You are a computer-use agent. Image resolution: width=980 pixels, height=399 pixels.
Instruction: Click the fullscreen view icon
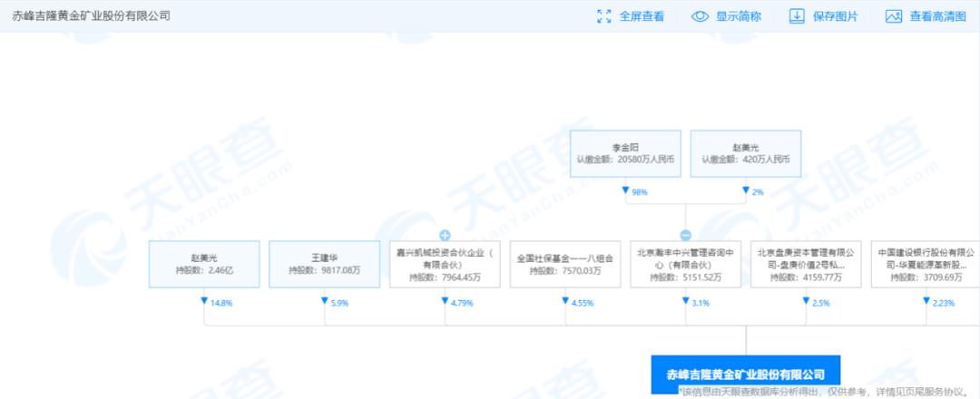pos(604,16)
